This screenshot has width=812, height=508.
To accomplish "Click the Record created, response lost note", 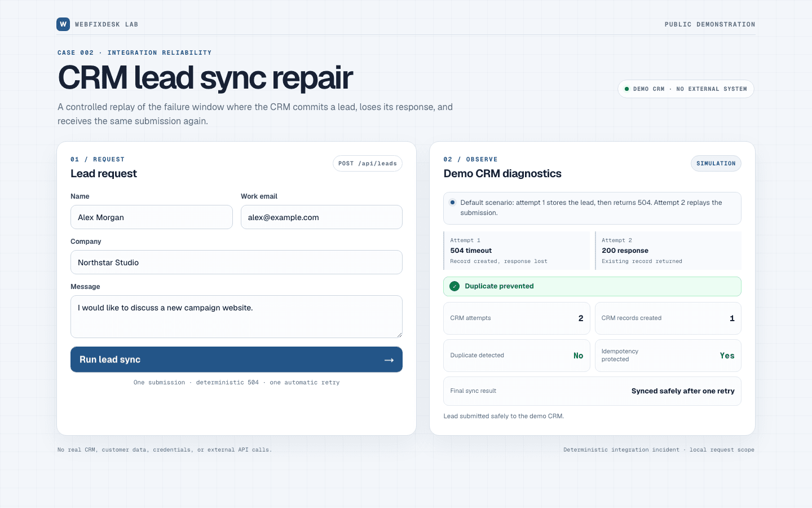I will (498, 261).
